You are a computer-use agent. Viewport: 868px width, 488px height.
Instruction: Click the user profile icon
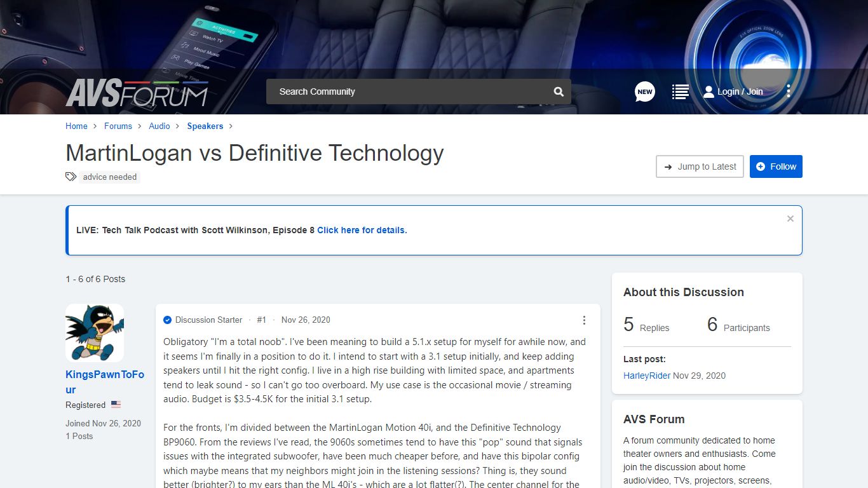pyautogui.click(x=709, y=91)
